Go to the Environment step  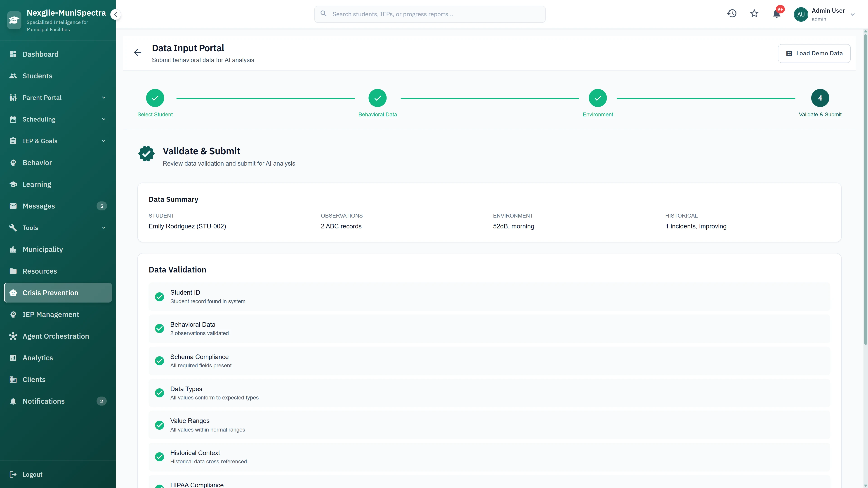point(598,98)
